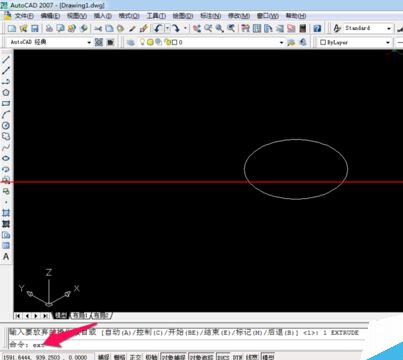Viewport: 403px width, 360px height.
Task: Click the Layer Properties Manager icon
Action: coord(131,42)
